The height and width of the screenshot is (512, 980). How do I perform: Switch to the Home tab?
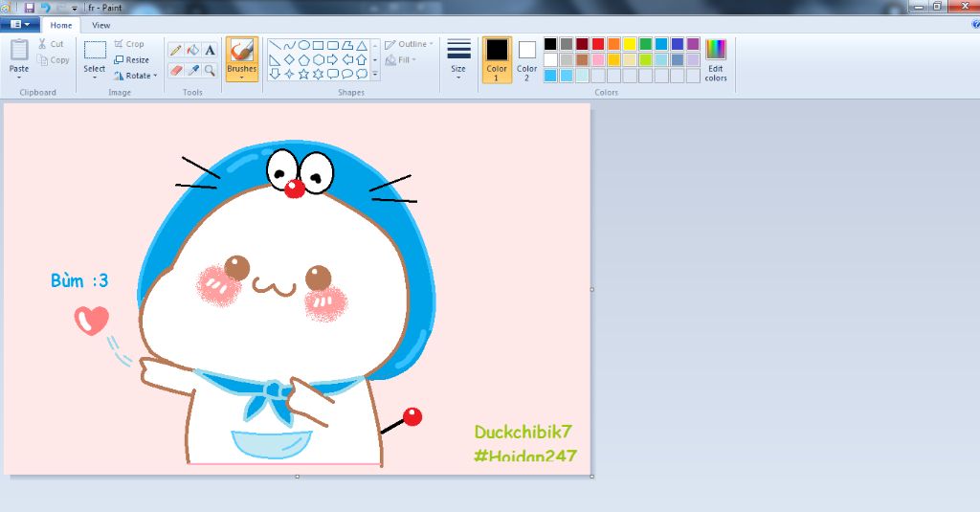[60, 25]
